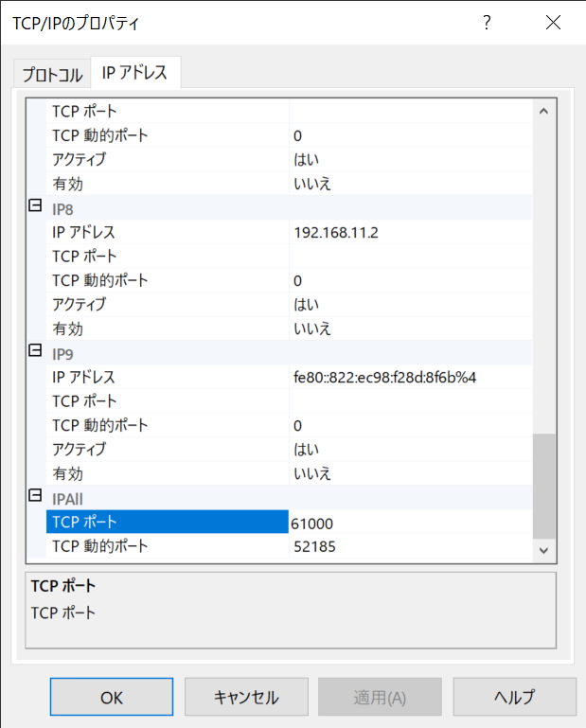This screenshot has height=728, width=586.
Task: Click the IP9 address fe80 value field
Action: pyautogui.click(x=407, y=377)
